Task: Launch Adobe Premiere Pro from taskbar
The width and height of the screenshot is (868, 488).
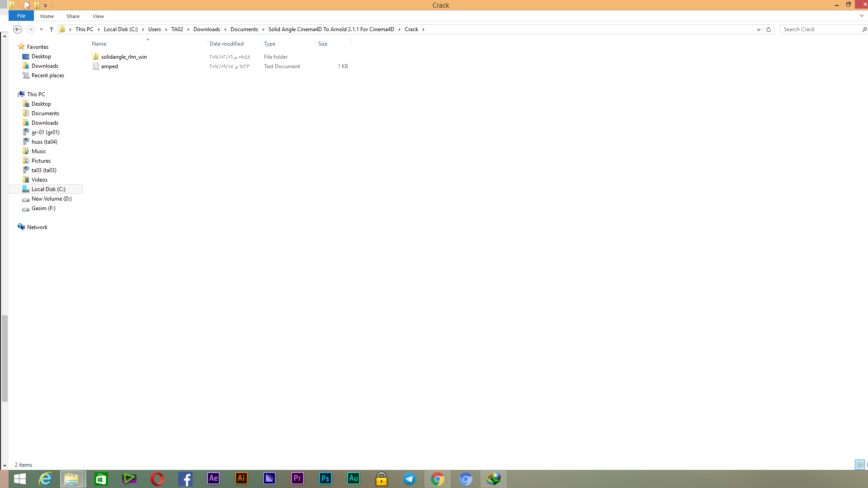Action: [297, 479]
